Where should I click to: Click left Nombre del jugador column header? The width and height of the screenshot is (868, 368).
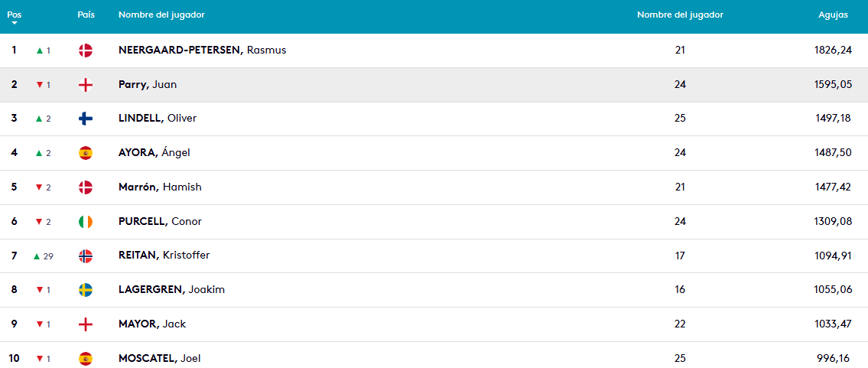tap(161, 15)
